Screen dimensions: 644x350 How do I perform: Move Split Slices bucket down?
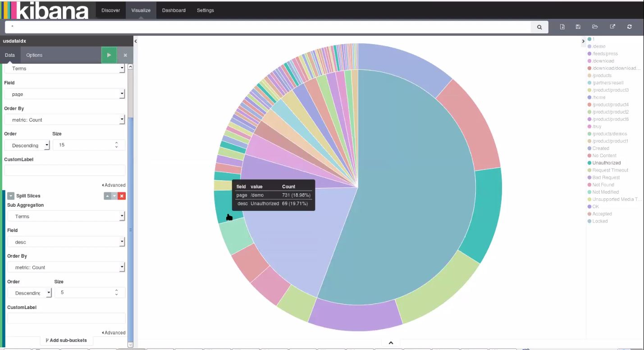tap(114, 196)
